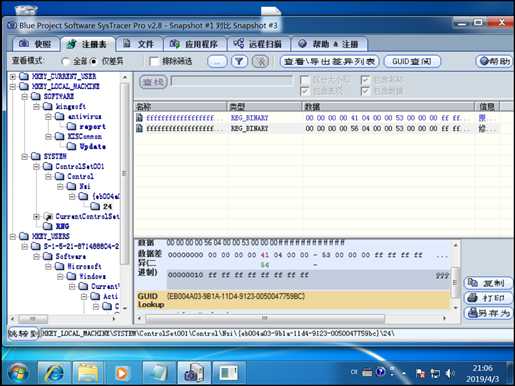Collapse the kingsoft tree node
Viewport: 515px width, 386px height.
tap(37, 106)
